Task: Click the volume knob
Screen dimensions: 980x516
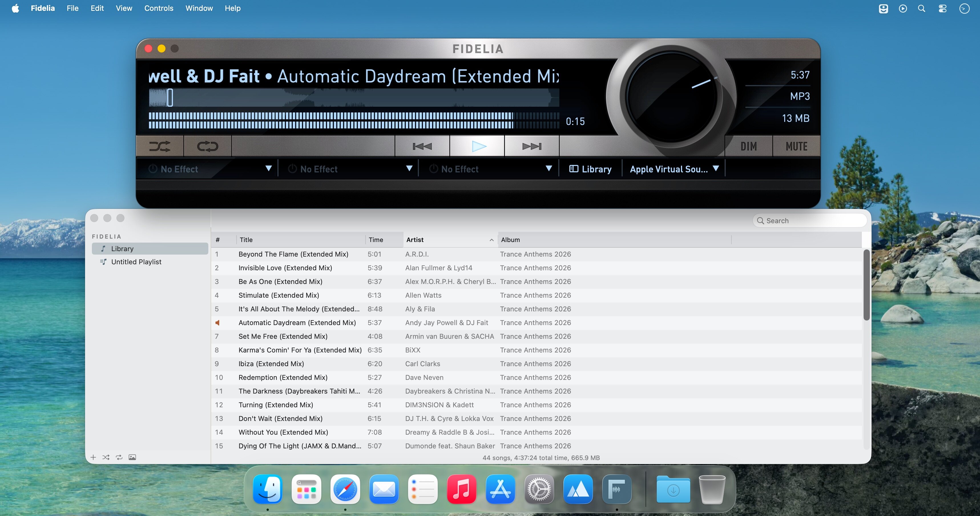Action: tap(672, 97)
